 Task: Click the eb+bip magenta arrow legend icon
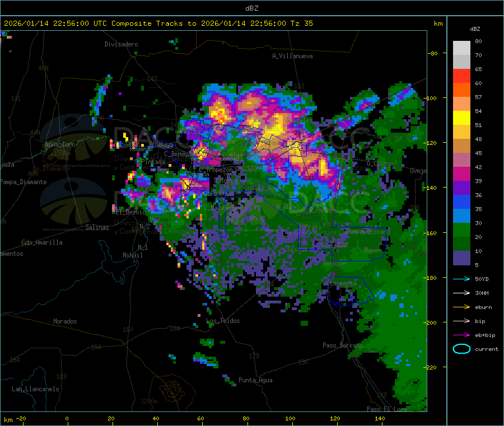(x=461, y=335)
